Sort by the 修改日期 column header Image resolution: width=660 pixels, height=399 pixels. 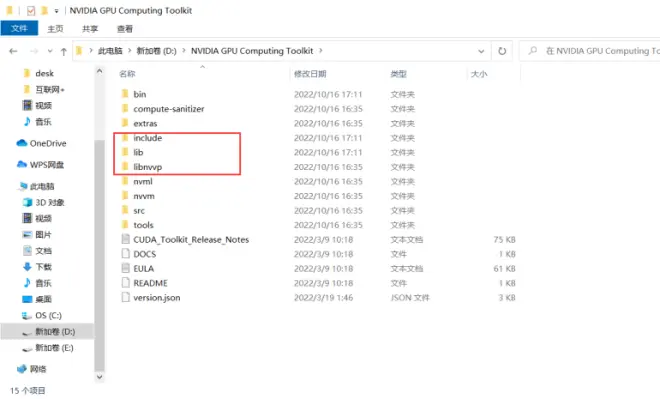[x=310, y=74]
